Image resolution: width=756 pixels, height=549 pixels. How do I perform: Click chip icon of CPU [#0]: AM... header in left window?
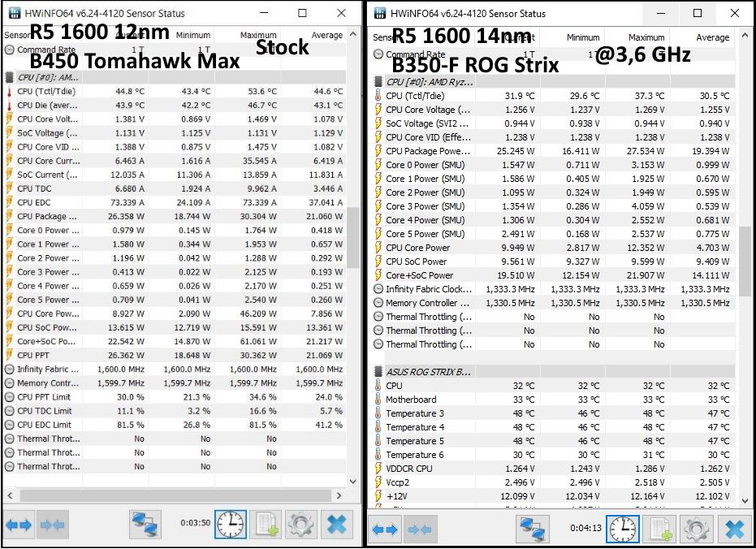9,77
